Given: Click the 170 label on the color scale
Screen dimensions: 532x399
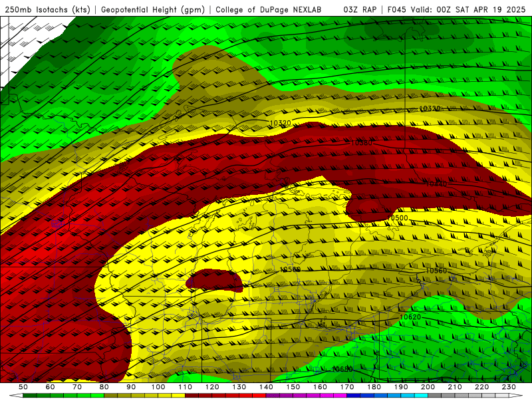Looking at the screenshot, I should (x=346, y=387).
